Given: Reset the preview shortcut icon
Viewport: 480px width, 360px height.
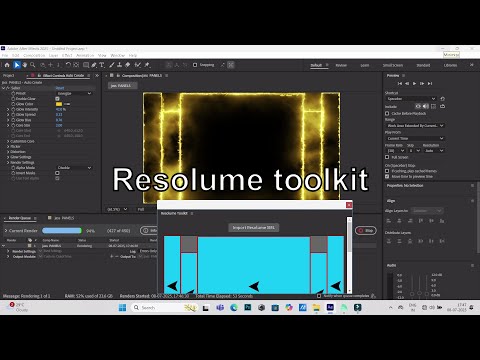Looking at the screenshot, I should pyautogui.click(x=443, y=99).
